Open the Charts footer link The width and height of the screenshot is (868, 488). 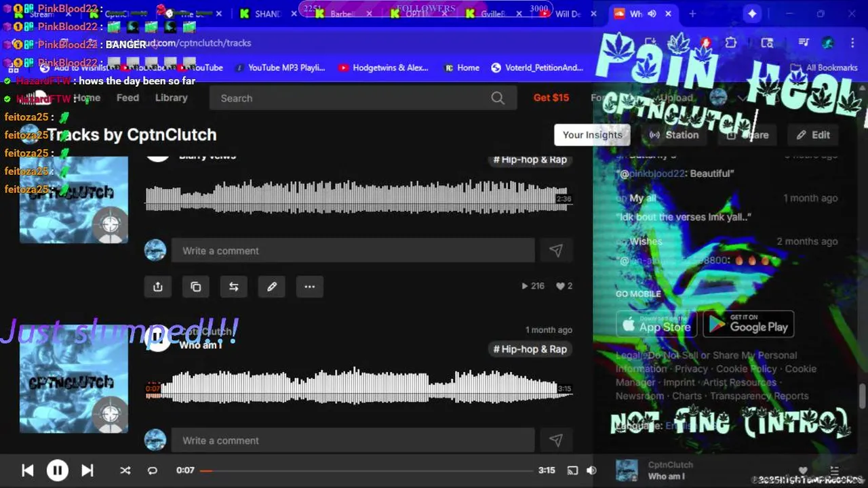click(x=687, y=396)
